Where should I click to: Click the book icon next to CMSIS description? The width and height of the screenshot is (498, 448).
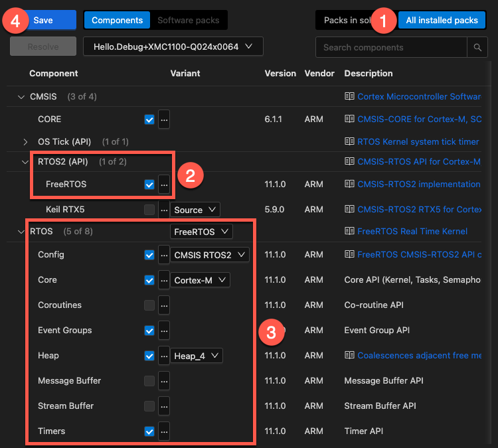point(349,97)
